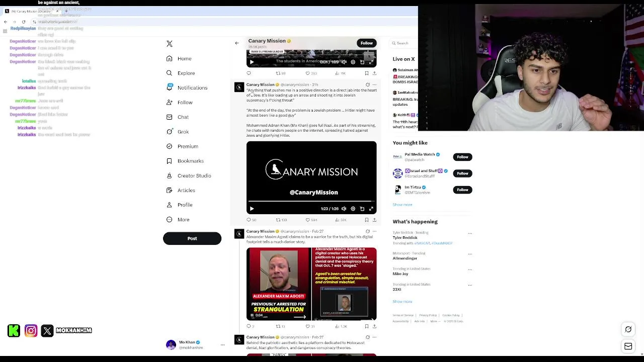Viewport: 644px width, 362px height.
Task: Open the Agosti arrest details image
Action: pos(344,284)
